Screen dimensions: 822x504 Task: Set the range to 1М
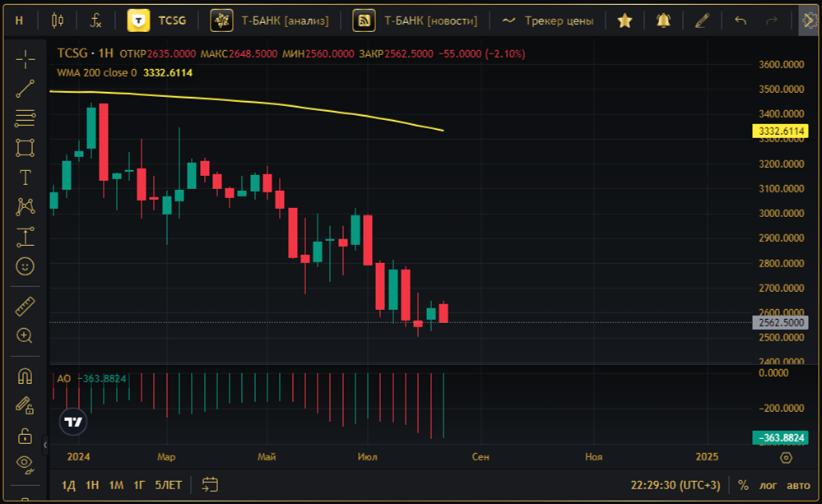(116, 485)
